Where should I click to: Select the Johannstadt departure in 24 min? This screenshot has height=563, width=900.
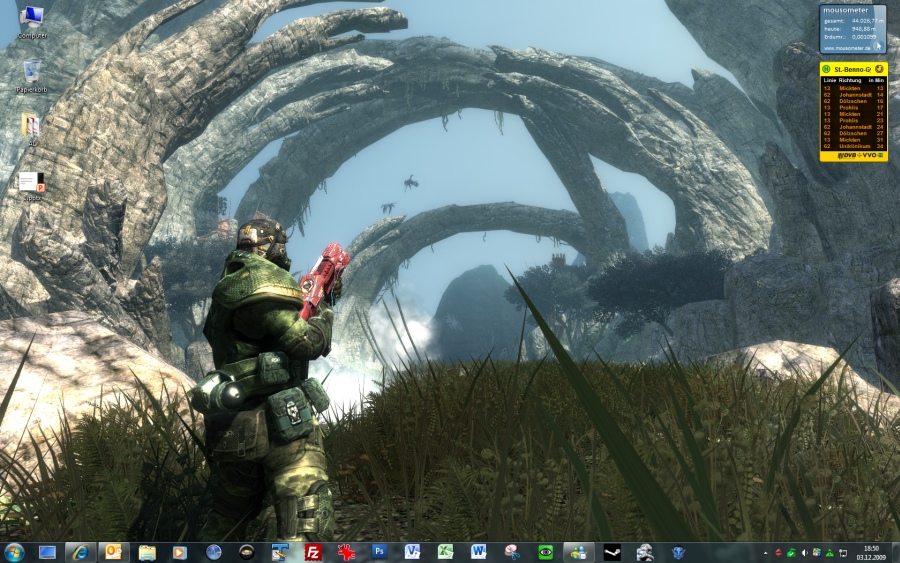854,127
